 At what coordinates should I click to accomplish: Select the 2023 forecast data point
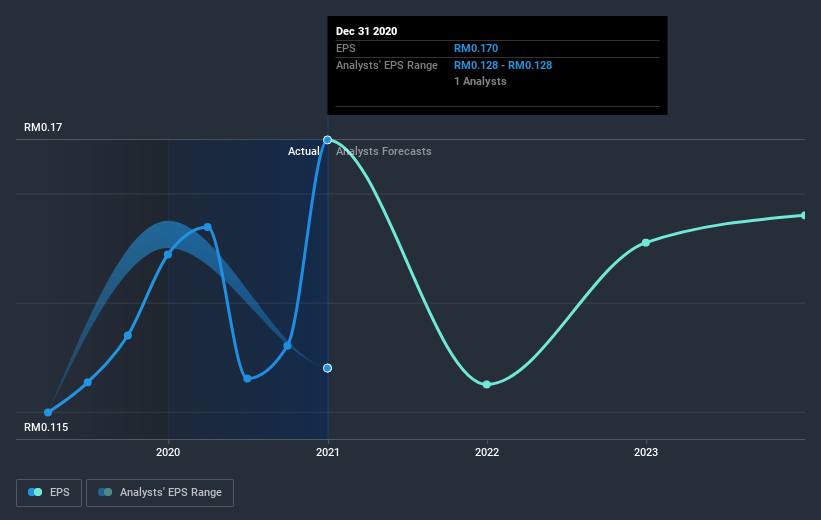point(646,242)
